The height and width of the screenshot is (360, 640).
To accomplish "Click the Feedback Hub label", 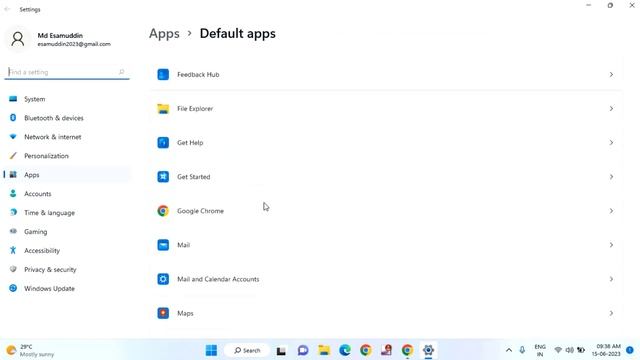I will point(198,74).
